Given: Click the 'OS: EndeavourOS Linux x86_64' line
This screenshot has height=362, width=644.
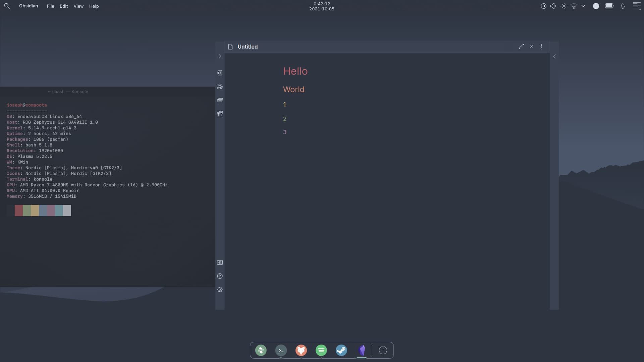Looking at the screenshot, I should (x=44, y=117).
